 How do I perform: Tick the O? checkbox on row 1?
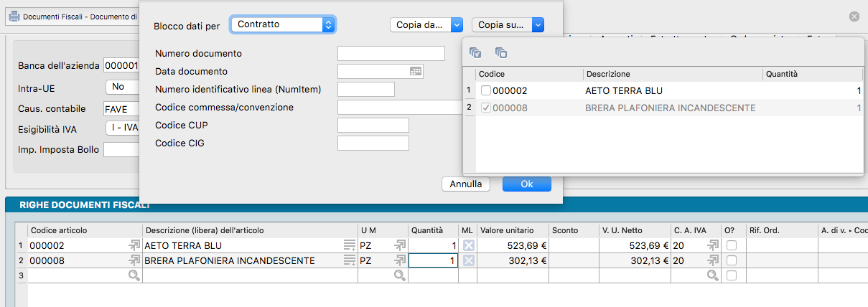pos(731,245)
